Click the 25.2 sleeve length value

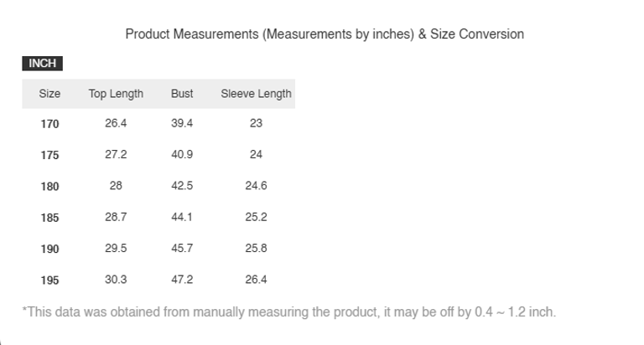(x=256, y=218)
